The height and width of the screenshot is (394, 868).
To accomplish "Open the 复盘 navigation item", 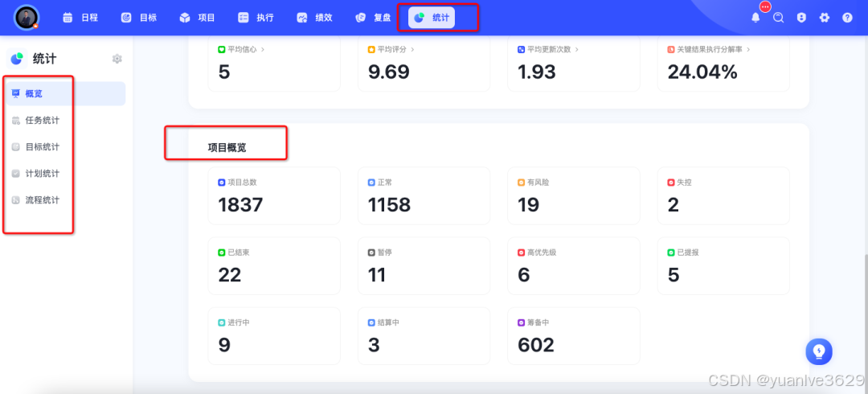I will tap(374, 18).
